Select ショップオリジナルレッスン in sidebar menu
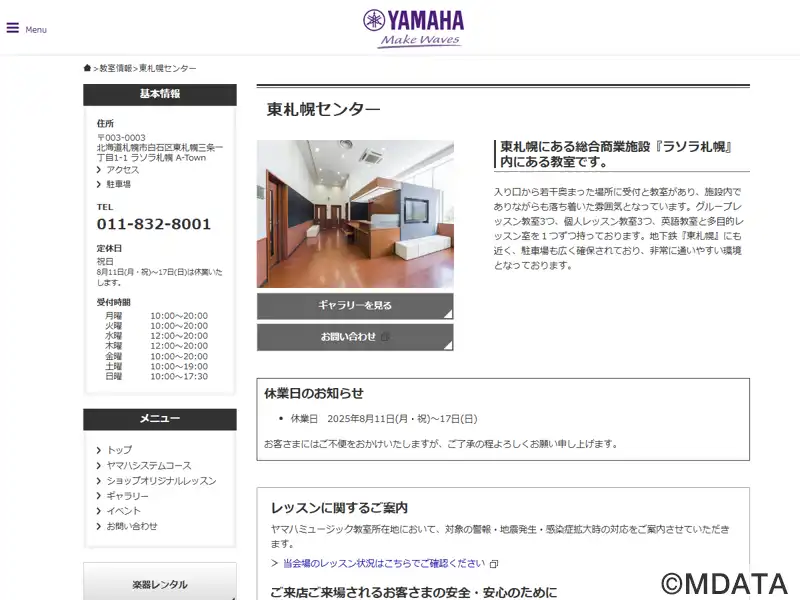This screenshot has height=600, width=800. [x=161, y=481]
